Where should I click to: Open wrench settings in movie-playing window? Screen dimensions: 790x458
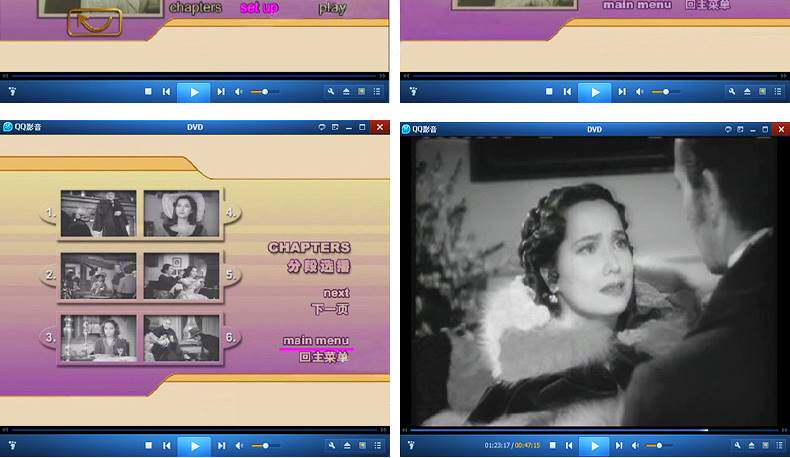coord(737,445)
